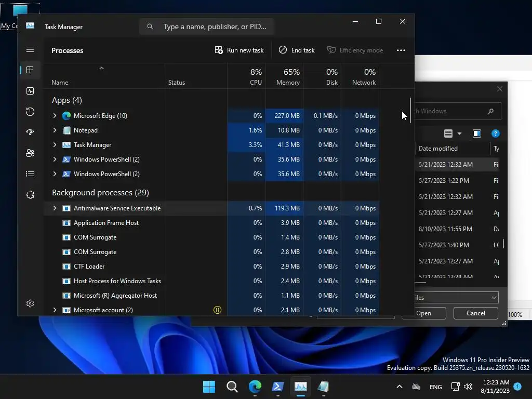
Task: Open the Users page sidebar icon
Action: click(30, 153)
